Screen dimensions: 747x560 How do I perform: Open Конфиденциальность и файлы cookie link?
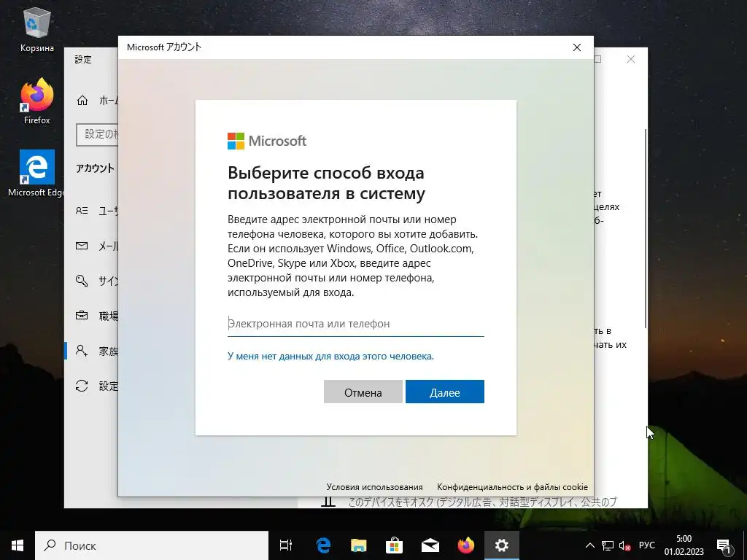512,486
